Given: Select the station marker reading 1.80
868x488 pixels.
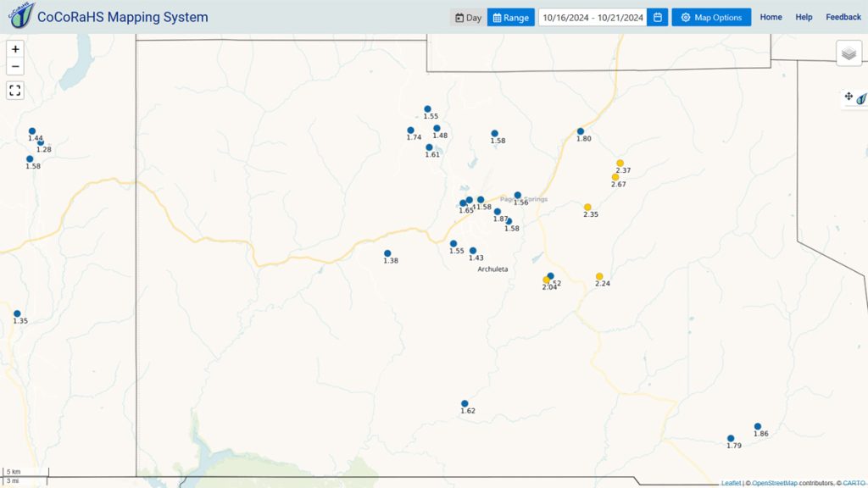Looking at the screenshot, I should click(x=581, y=131).
